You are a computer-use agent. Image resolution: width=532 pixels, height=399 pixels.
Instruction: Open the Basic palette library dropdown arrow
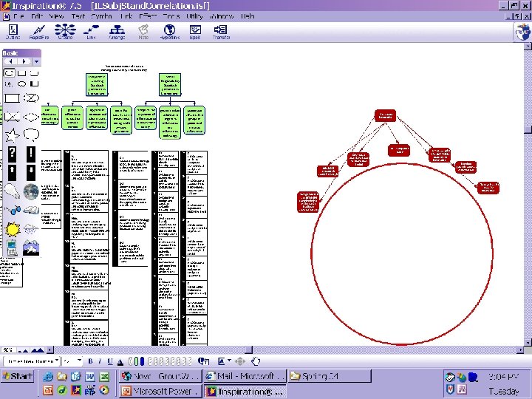pos(36,61)
